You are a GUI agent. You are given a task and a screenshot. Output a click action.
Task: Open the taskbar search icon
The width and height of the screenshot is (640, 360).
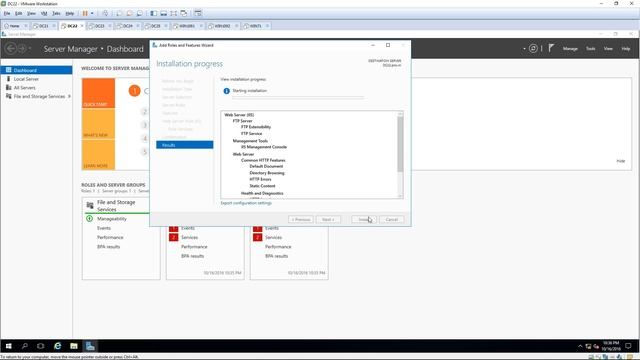(25, 346)
